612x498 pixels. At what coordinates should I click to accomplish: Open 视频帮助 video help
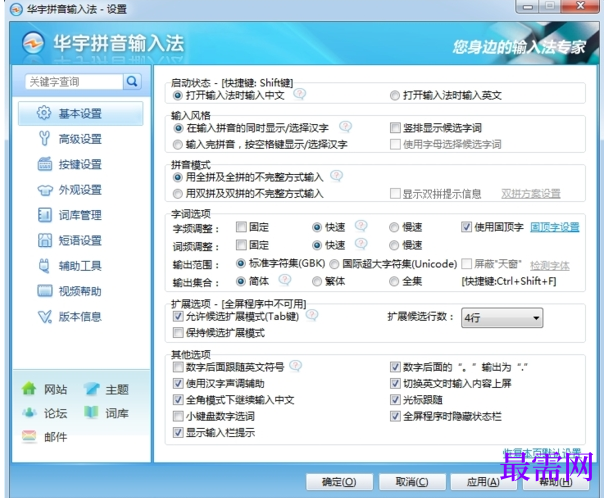[x=79, y=291]
